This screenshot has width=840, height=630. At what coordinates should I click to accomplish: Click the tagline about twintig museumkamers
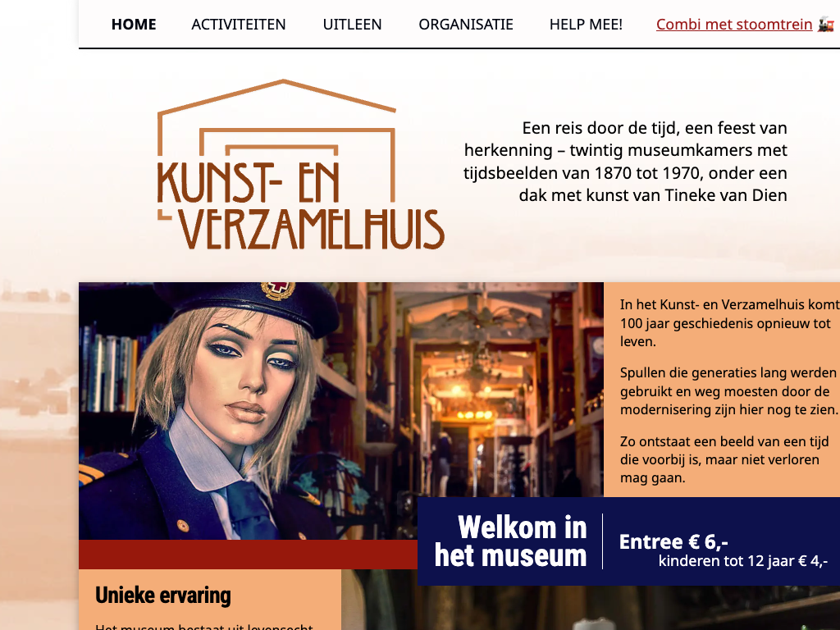tap(625, 162)
